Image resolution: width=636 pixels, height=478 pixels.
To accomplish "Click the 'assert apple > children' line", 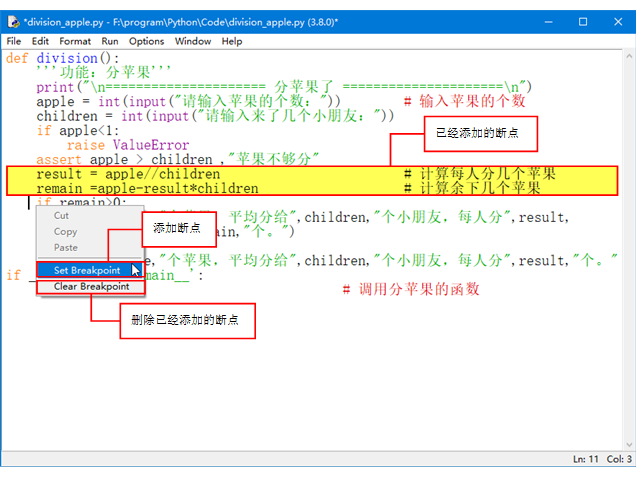I will (177, 159).
